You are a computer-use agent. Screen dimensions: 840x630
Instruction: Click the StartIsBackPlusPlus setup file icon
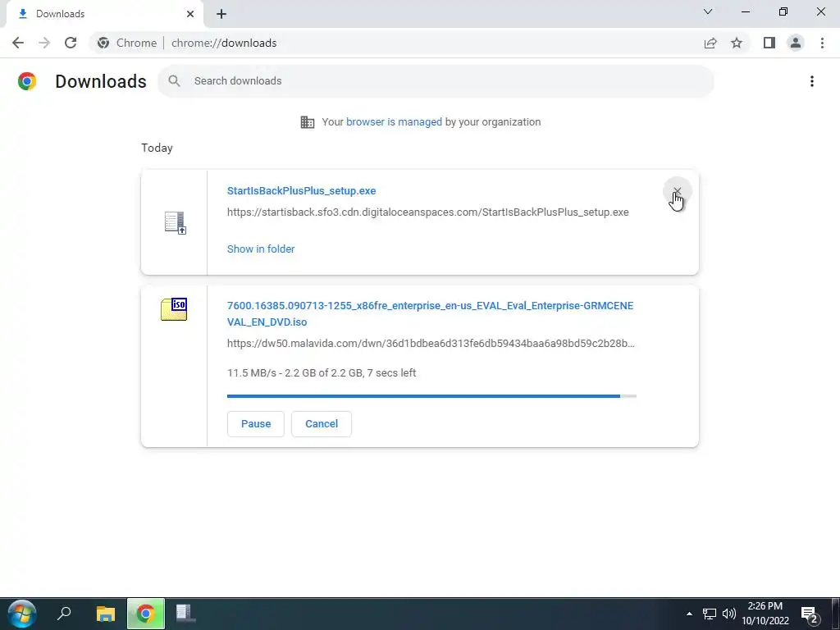click(175, 223)
